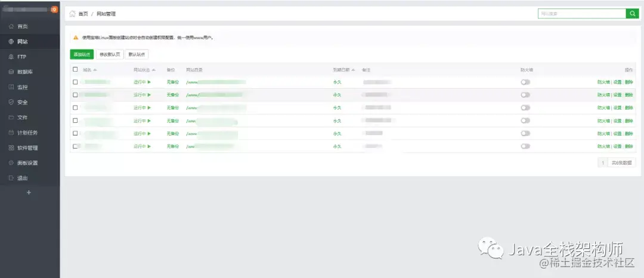Click 运行中 status in the third row
The image size is (644, 278).
pos(142,108)
